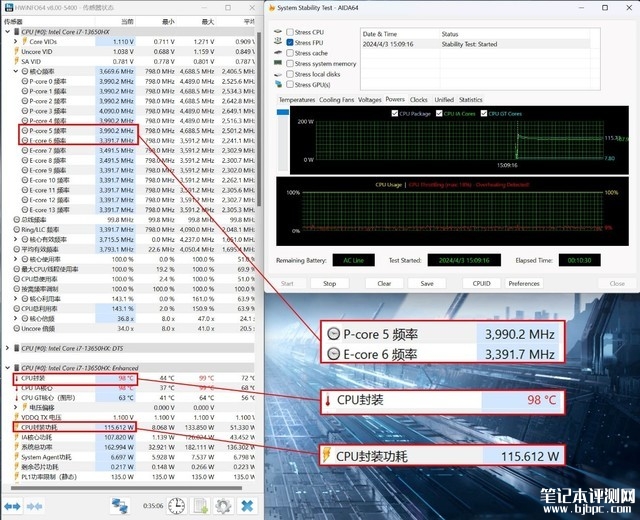Click the HWiNFO64 app icon in title bar
The height and width of the screenshot is (520, 640).
(x=9, y=7)
